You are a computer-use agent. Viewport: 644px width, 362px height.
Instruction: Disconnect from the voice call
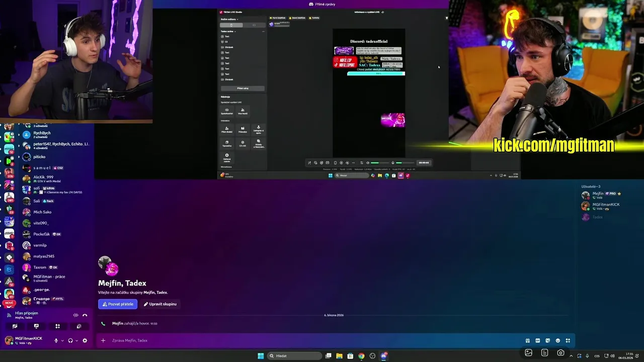point(85,315)
